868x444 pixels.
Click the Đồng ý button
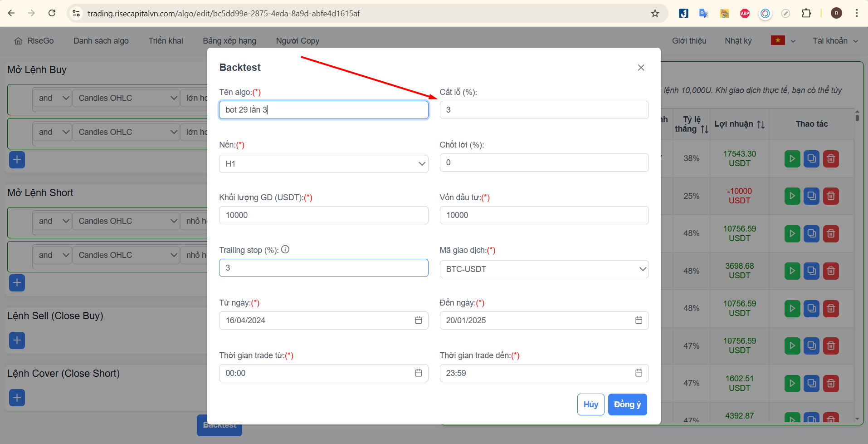click(x=628, y=405)
